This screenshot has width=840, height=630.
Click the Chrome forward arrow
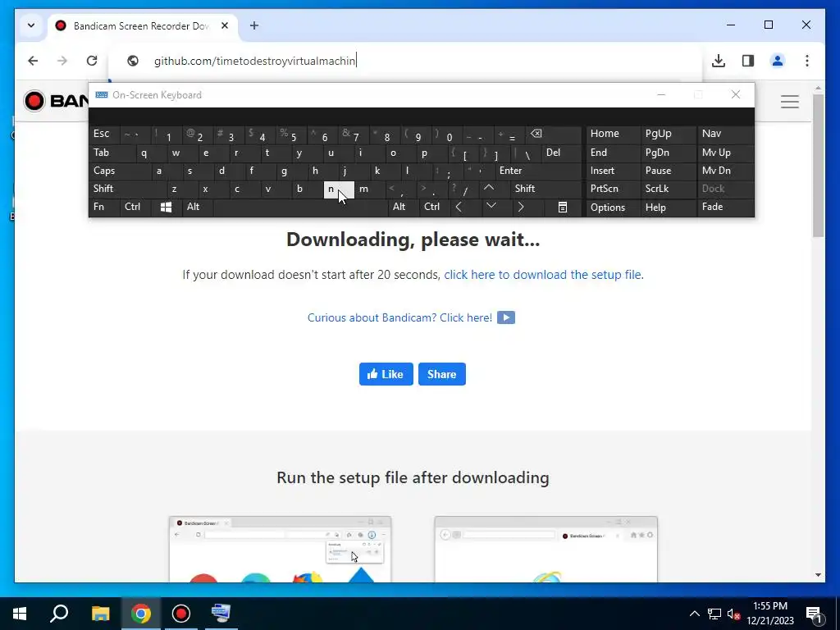pyautogui.click(x=62, y=61)
